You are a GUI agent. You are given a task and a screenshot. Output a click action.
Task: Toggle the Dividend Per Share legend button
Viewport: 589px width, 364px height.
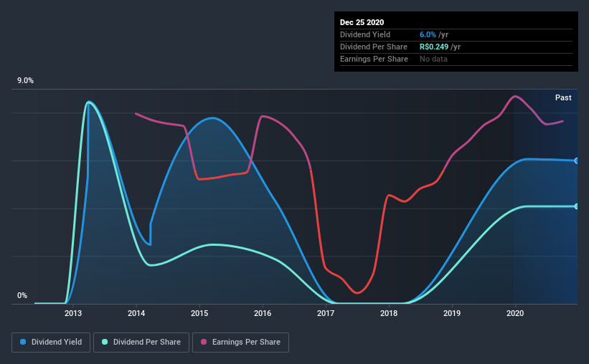point(141,343)
